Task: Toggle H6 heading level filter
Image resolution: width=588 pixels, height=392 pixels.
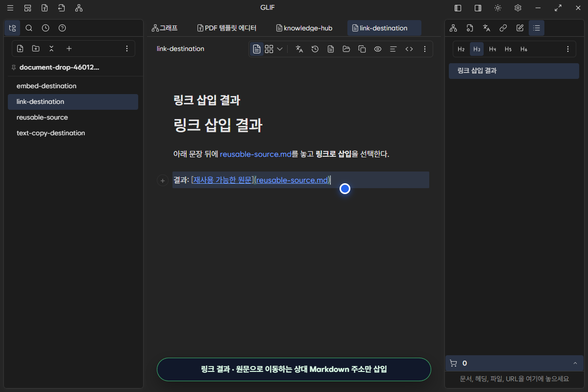Action: pos(524,49)
